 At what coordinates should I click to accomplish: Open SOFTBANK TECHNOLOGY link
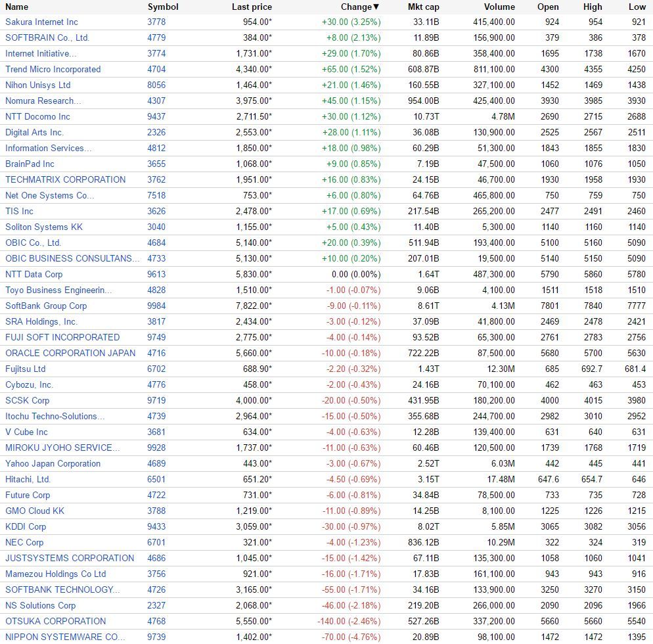click(62, 591)
